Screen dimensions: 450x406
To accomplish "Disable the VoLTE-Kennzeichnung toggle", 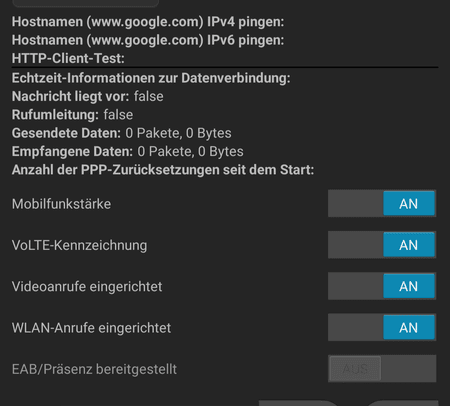I will [x=382, y=245].
